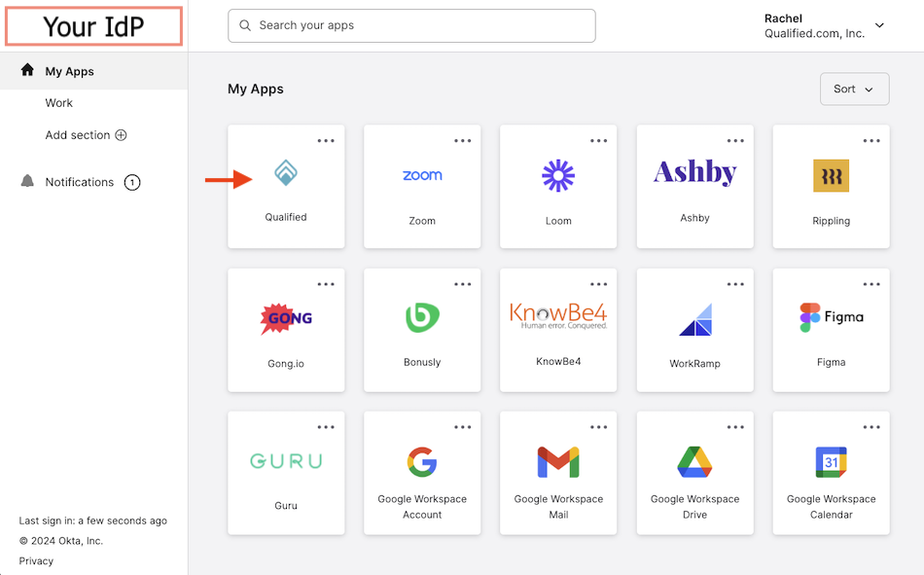
Task: Open three-dot menu on Google Workspace Drive tile
Action: [735, 427]
